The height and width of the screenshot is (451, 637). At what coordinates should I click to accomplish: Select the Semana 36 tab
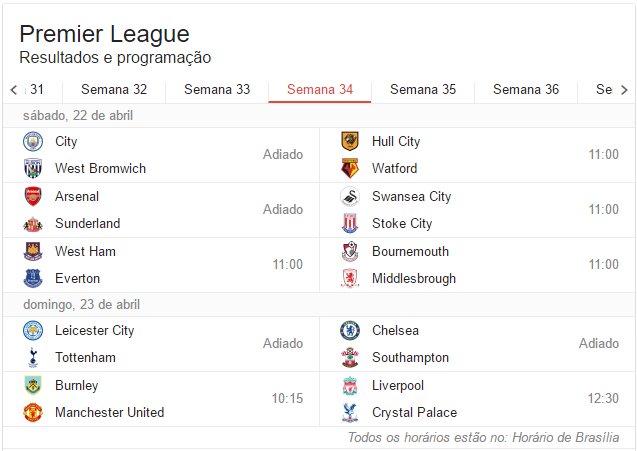(x=526, y=90)
